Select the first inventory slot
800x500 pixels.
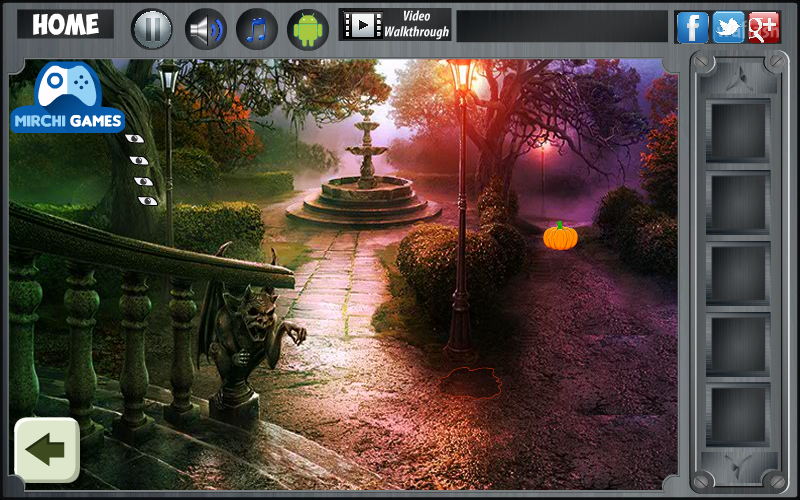[738, 131]
